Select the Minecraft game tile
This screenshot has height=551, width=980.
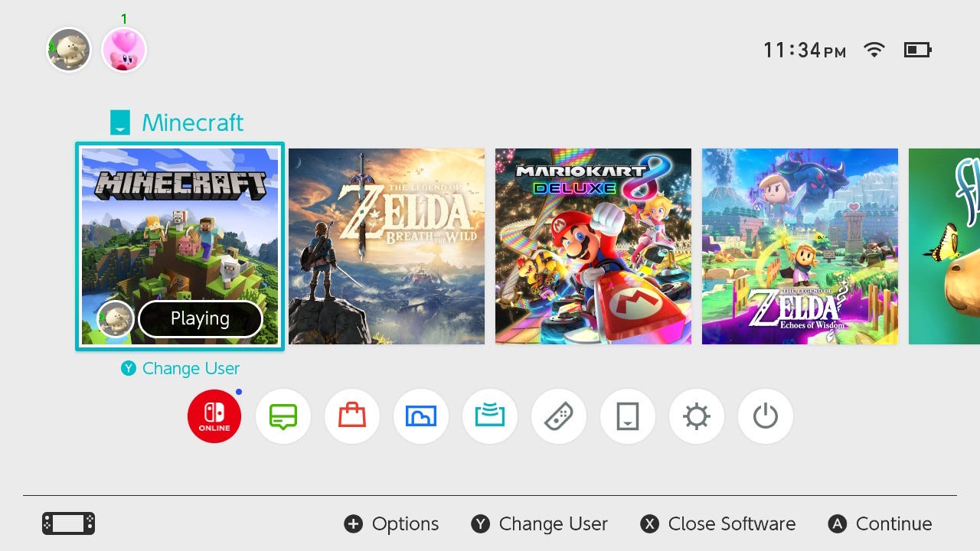click(x=180, y=246)
